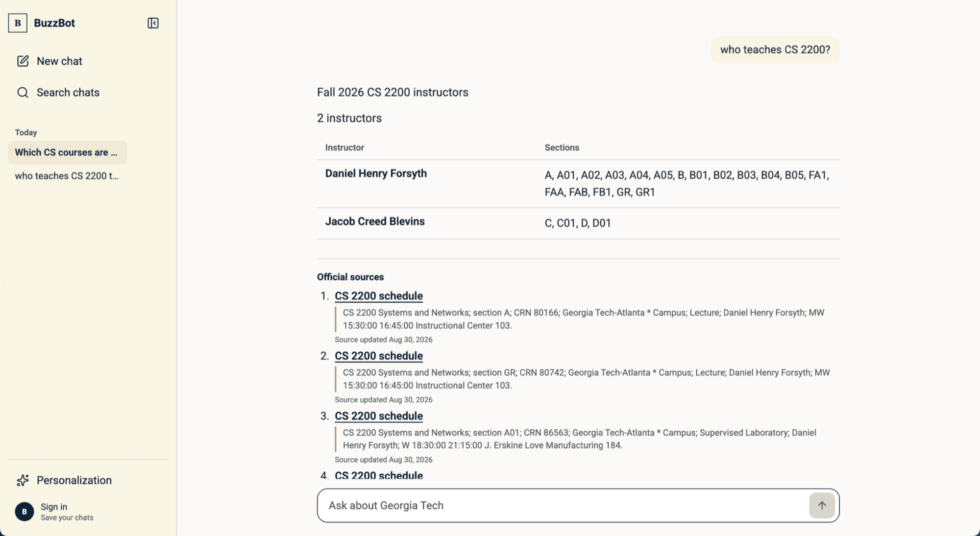980x536 pixels.
Task: Focus the 'Ask about Georgia Tech' input
Action: tap(563, 505)
